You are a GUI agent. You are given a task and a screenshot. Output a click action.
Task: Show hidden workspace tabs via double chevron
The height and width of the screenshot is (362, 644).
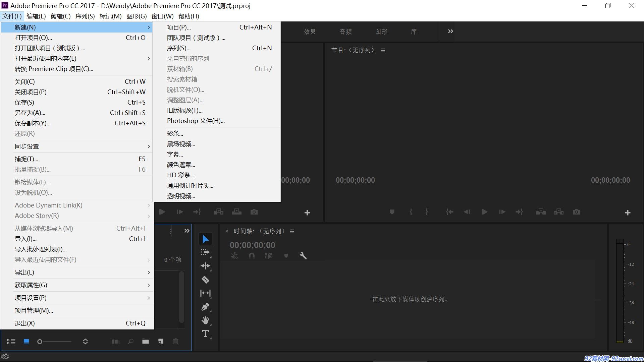coord(450,31)
